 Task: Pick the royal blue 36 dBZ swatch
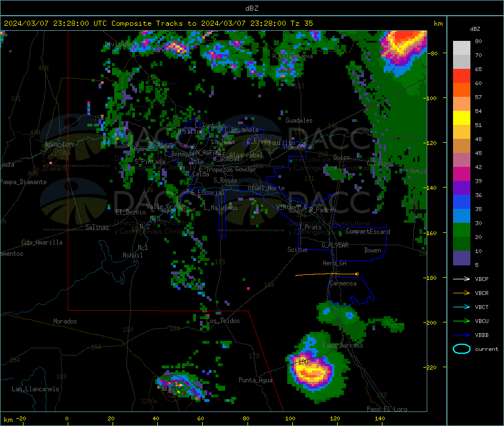click(461, 202)
